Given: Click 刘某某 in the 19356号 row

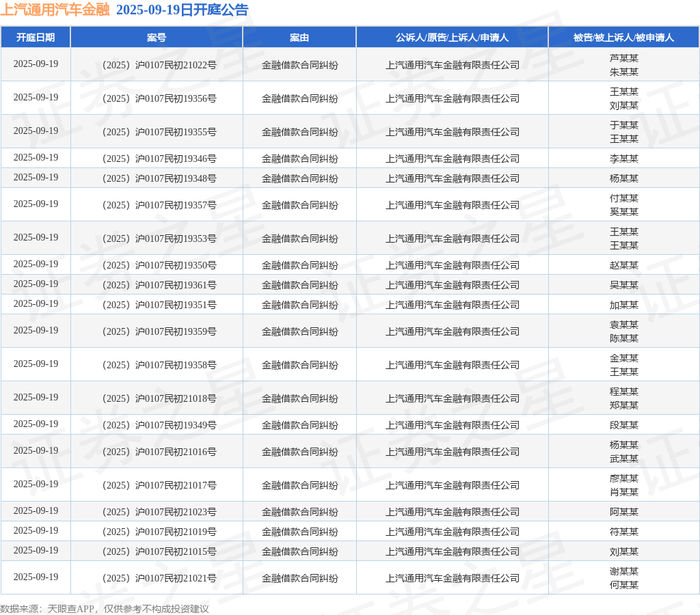Looking at the screenshot, I should coord(623,105).
